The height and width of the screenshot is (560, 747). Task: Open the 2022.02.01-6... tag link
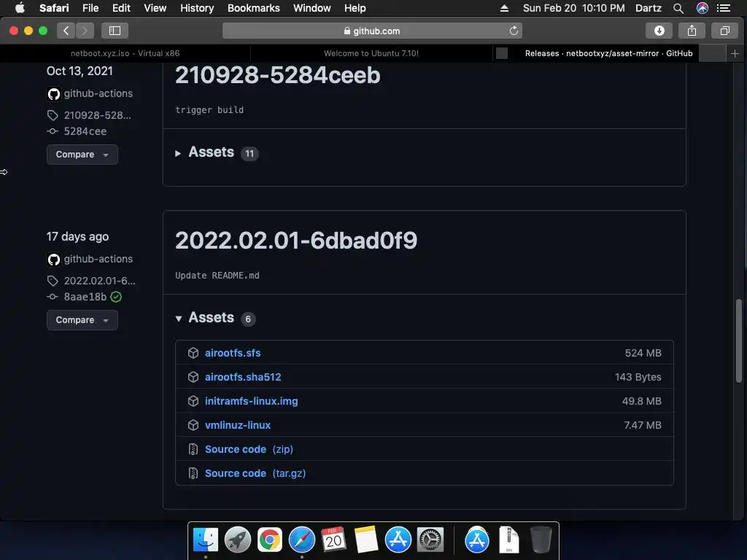pos(99,281)
